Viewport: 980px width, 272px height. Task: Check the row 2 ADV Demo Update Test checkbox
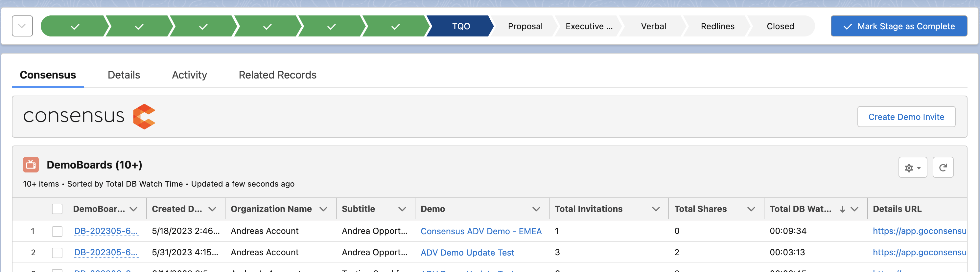[57, 253]
